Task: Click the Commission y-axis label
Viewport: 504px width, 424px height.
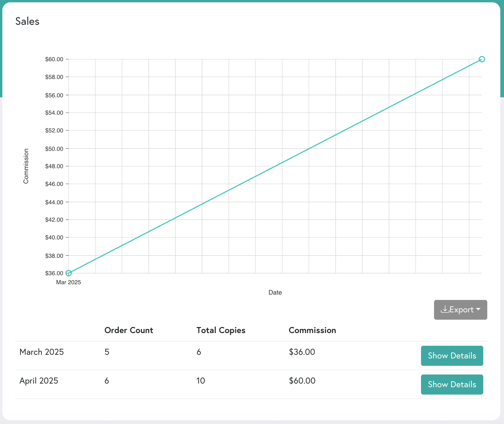Action: point(26,166)
